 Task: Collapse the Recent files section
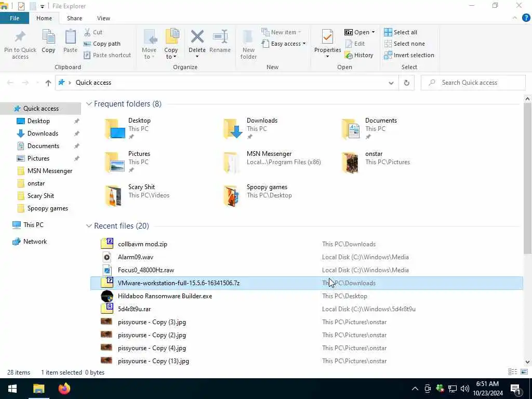[89, 226]
